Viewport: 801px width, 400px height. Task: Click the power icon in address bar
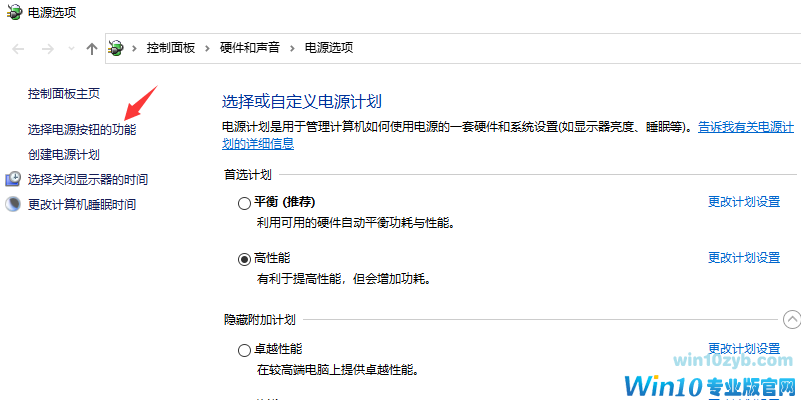[118, 48]
